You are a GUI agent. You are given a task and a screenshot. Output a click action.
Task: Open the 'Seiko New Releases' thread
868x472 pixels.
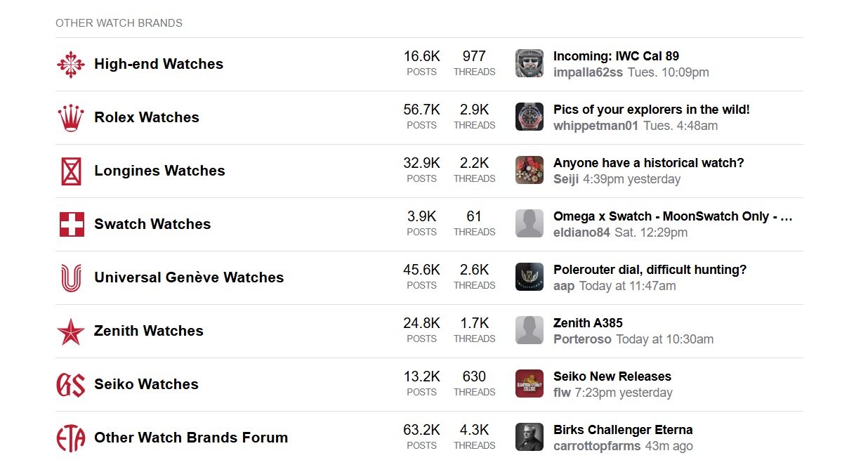click(612, 376)
